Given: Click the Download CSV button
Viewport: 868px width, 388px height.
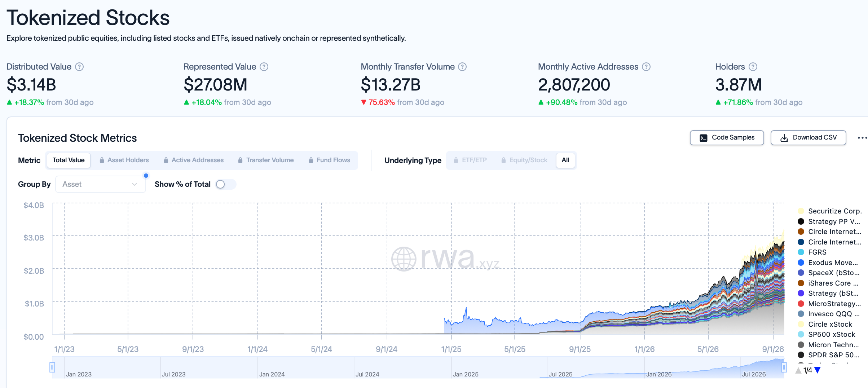Looking at the screenshot, I should click(808, 138).
